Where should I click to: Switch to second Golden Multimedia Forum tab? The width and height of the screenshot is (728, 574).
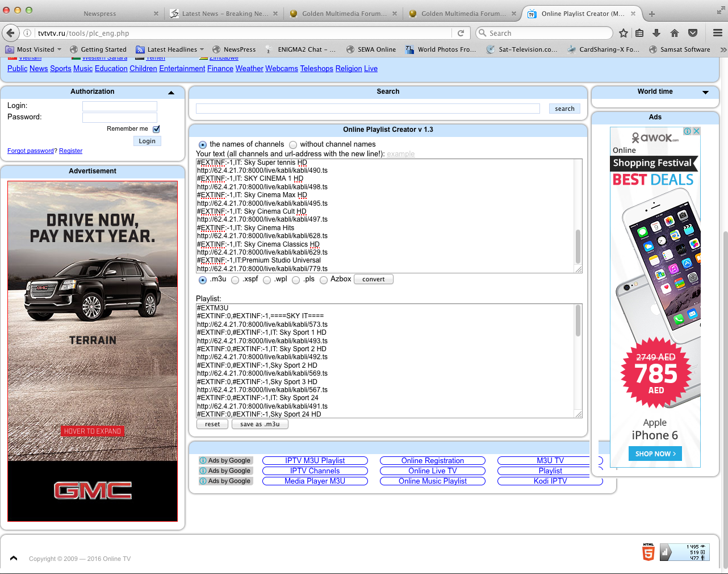tap(463, 14)
